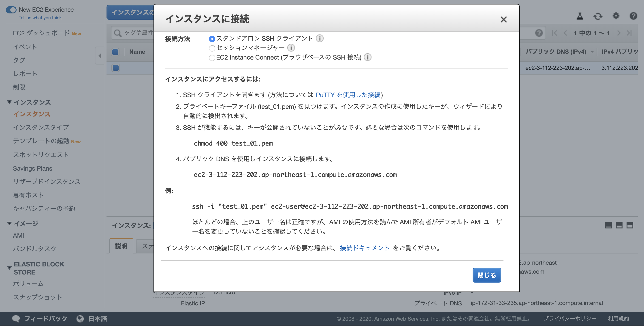Click the Name column header

[x=137, y=52]
